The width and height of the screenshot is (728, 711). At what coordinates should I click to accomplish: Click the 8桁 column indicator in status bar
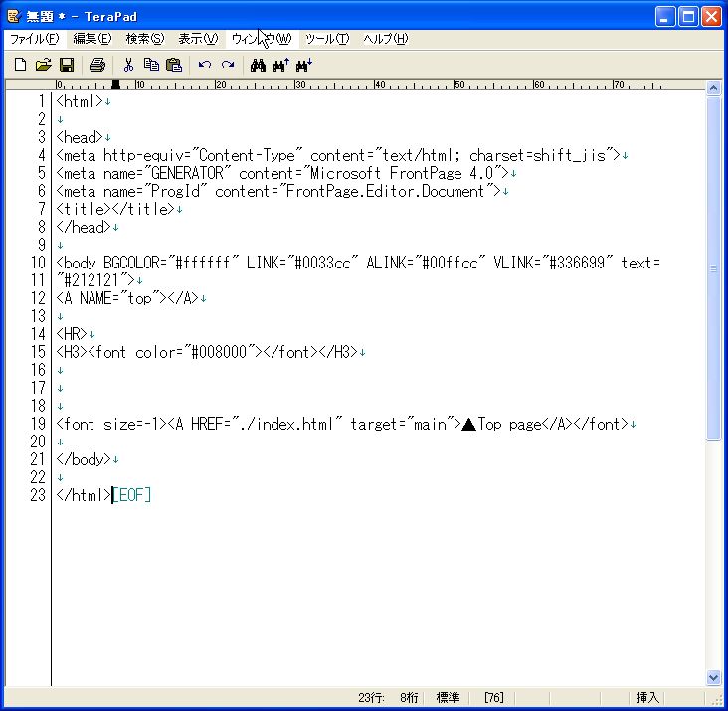[x=409, y=697]
